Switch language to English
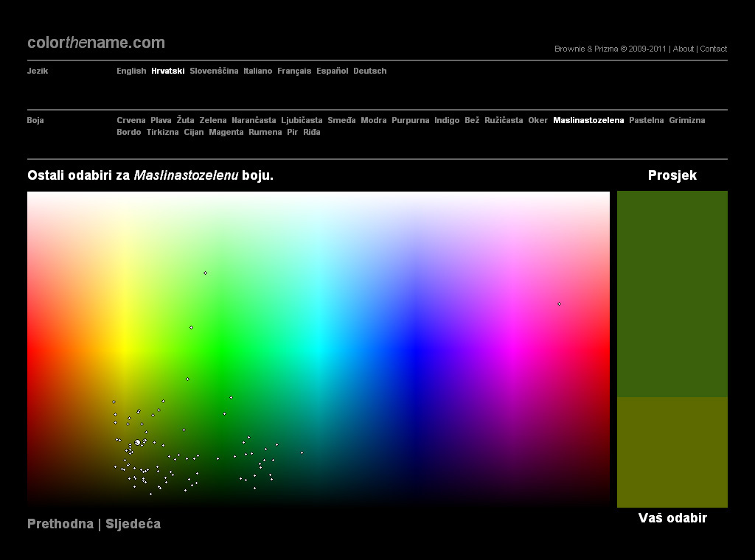 [x=131, y=71]
